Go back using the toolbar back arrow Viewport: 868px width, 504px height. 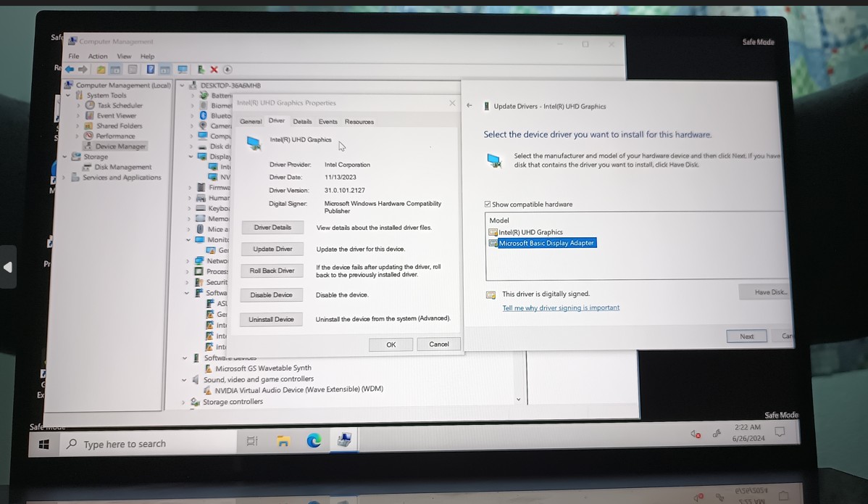[x=70, y=69]
